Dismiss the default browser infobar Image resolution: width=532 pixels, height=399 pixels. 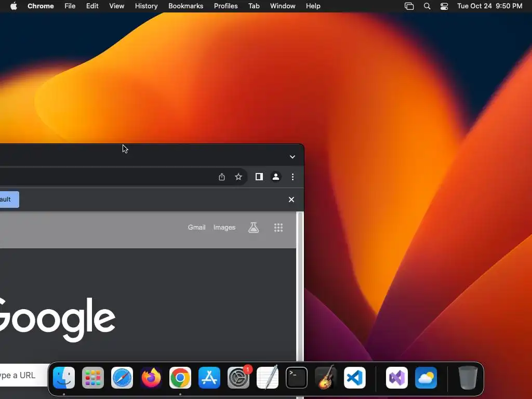tap(291, 199)
